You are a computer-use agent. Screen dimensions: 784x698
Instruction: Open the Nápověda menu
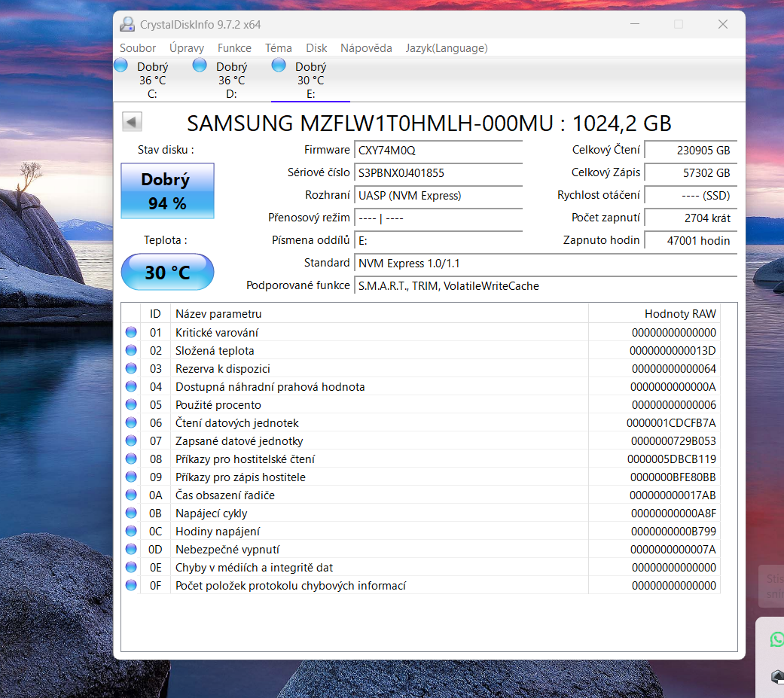[366, 47]
